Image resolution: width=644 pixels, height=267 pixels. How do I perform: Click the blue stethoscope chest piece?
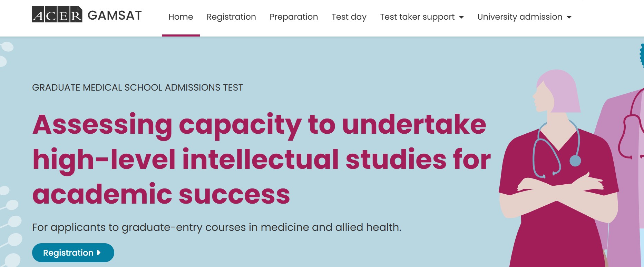tap(575, 161)
